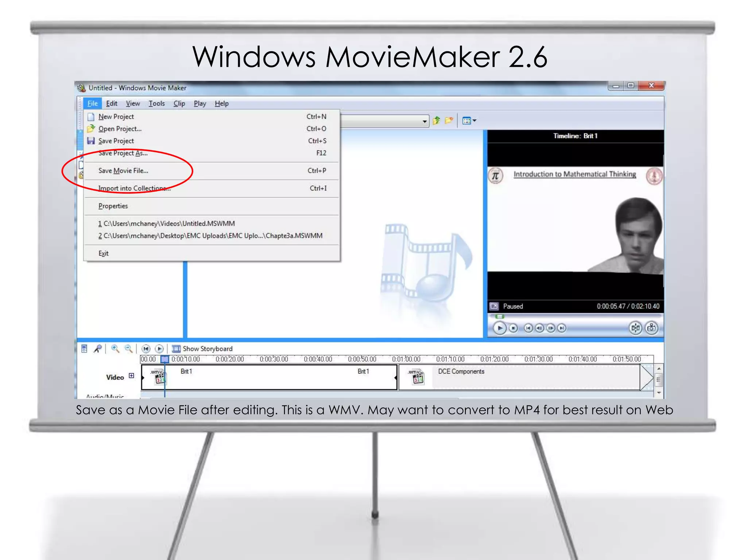Image resolution: width=747 pixels, height=560 pixels.
Task: Choose Save Project As... menu item
Action: pos(212,153)
